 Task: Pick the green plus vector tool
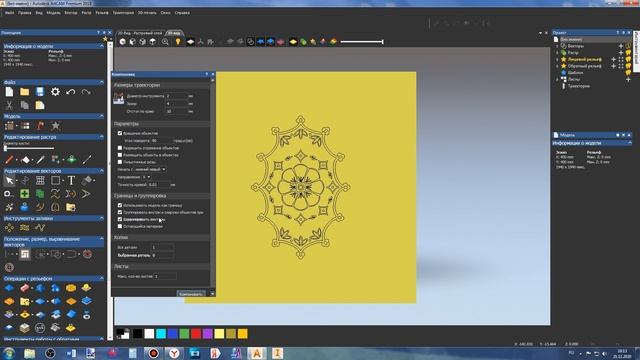point(24,193)
